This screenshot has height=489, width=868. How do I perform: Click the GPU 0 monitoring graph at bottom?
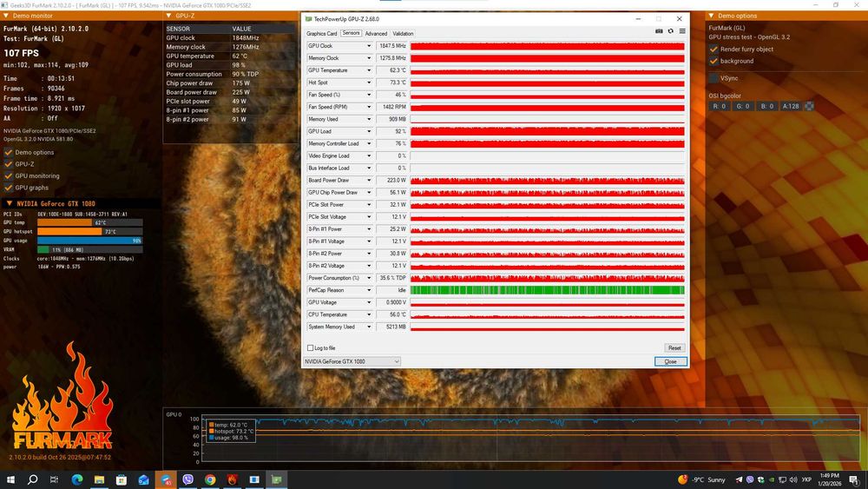tap(531, 439)
